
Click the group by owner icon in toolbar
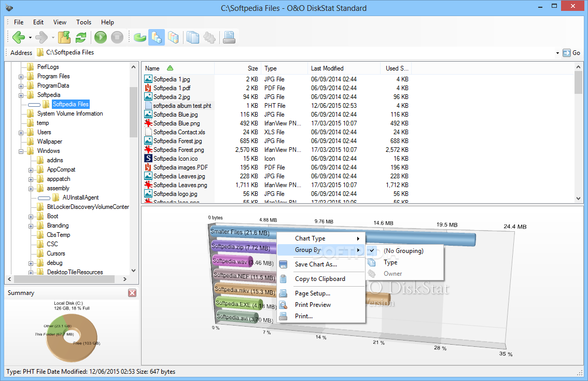click(209, 37)
